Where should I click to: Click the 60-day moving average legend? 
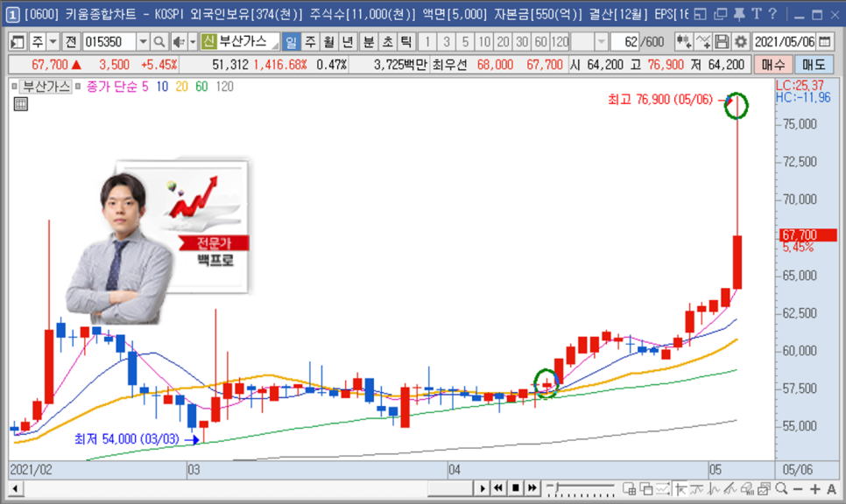coord(201,87)
